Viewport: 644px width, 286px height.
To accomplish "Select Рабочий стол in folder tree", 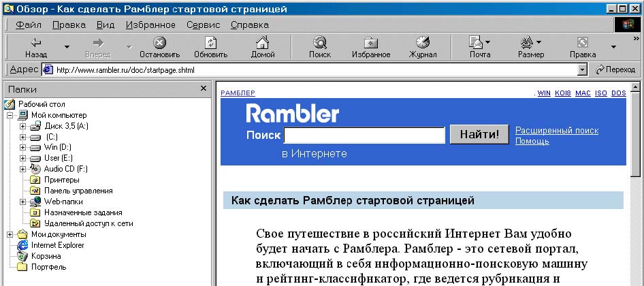I will [41, 104].
